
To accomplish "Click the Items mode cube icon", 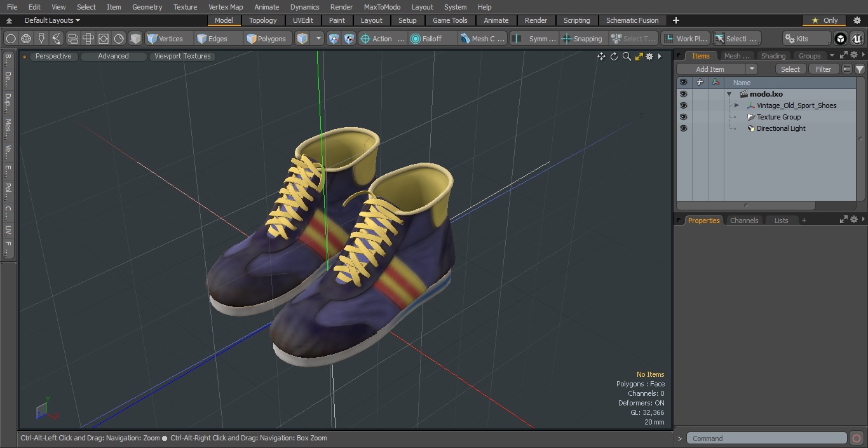I will pyautogui.click(x=135, y=39).
